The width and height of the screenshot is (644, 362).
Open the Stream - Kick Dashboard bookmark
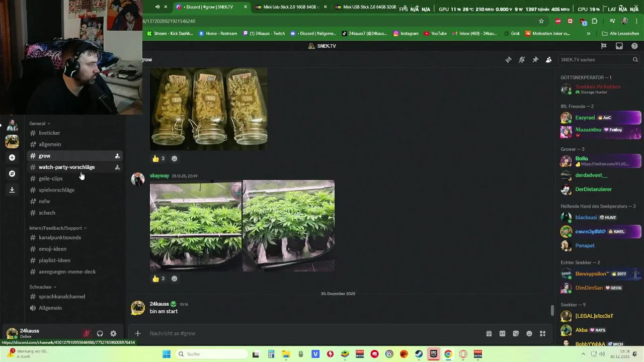click(x=170, y=34)
